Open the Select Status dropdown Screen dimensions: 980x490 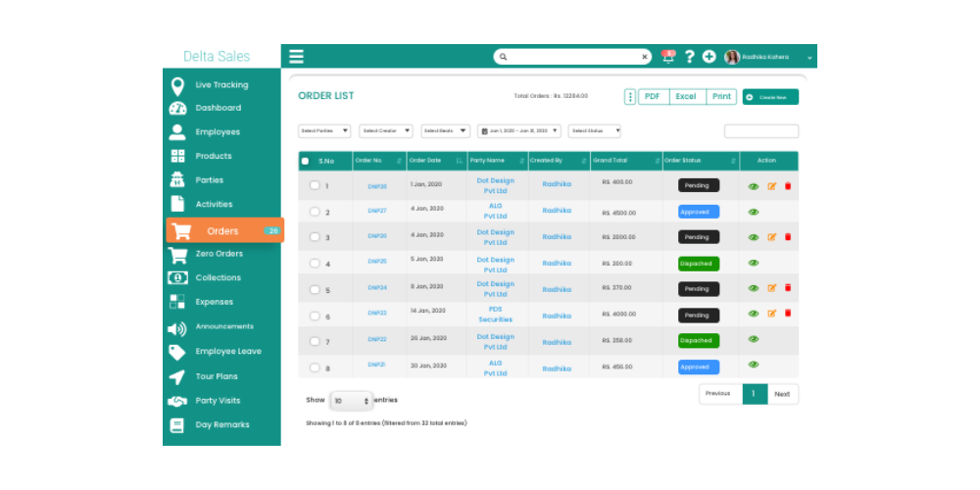click(x=595, y=131)
